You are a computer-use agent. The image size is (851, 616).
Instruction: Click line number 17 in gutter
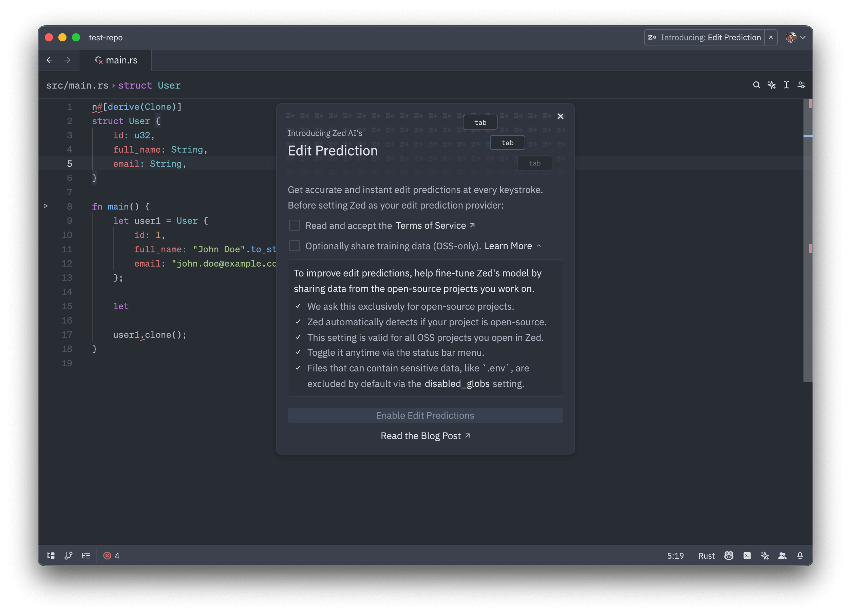pos(67,335)
